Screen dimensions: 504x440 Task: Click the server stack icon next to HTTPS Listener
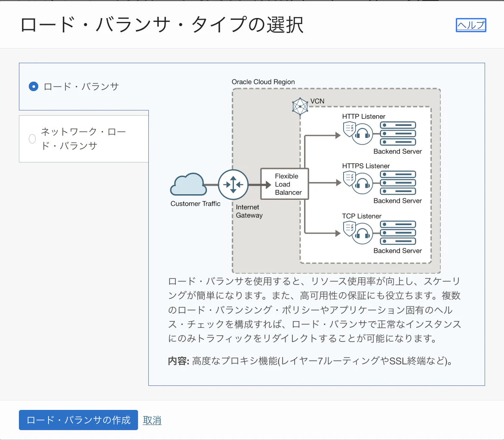click(398, 183)
